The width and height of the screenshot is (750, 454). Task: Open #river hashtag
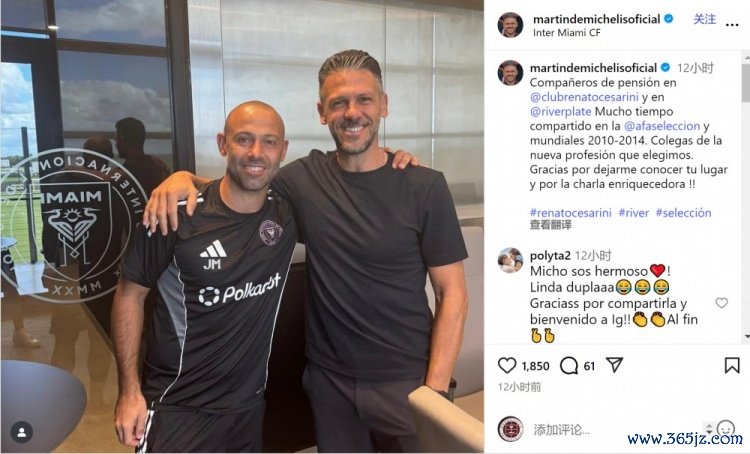(634, 213)
